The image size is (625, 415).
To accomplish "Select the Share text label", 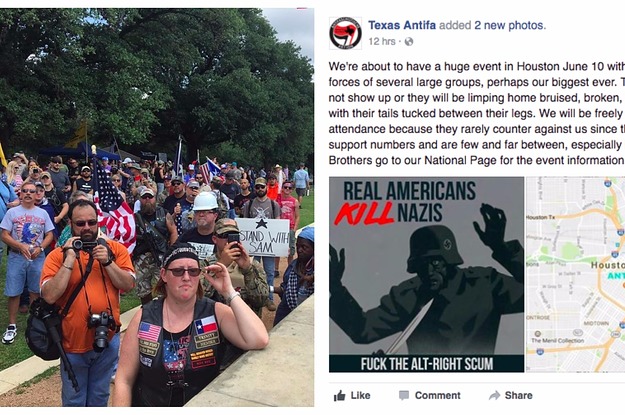I will coord(519,395).
